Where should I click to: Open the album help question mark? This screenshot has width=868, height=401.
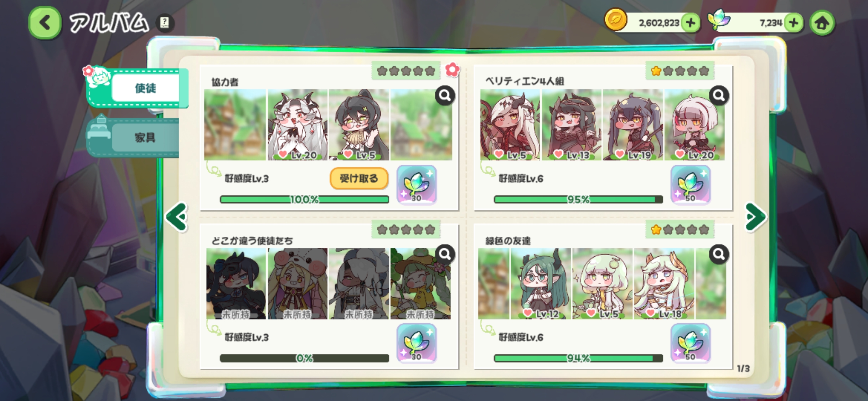pos(165,23)
